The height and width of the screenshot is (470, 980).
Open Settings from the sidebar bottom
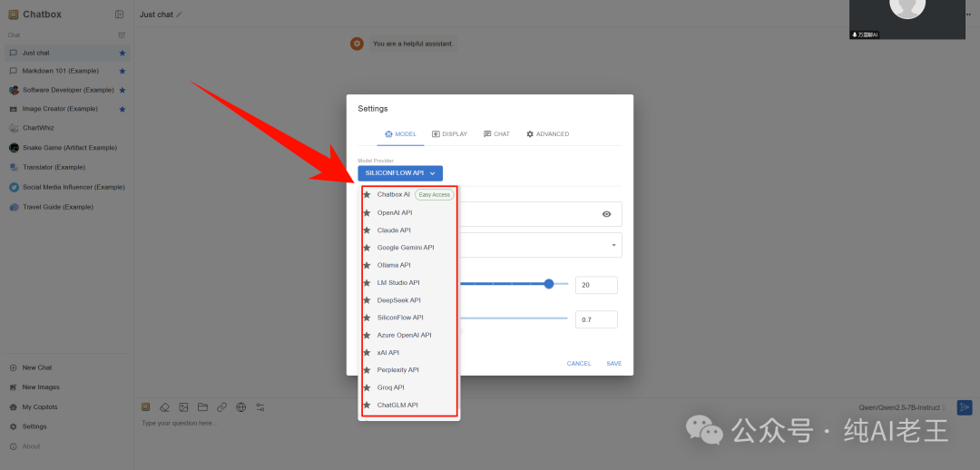pyautogui.click(x=67, y=426)
